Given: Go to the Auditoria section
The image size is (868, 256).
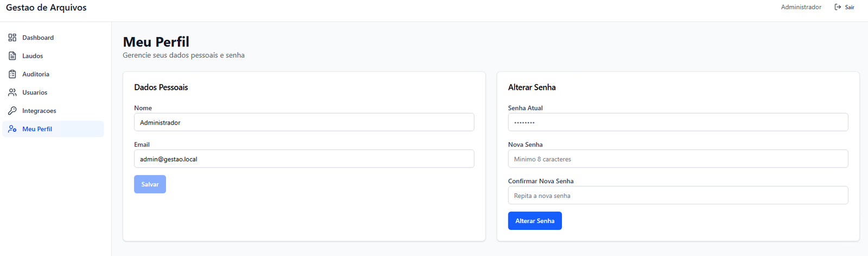Looking at the screenshot, I should (x=36, y=74).
